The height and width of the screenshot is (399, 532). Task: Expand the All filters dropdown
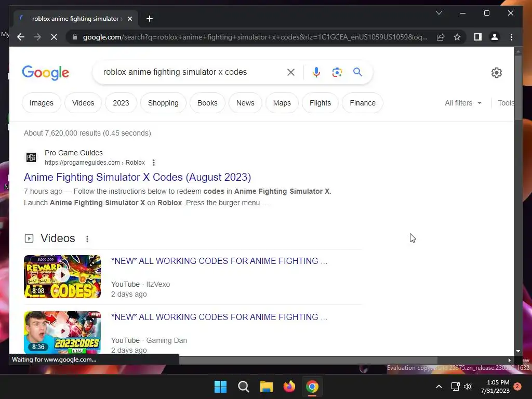(x=463, y=103)
